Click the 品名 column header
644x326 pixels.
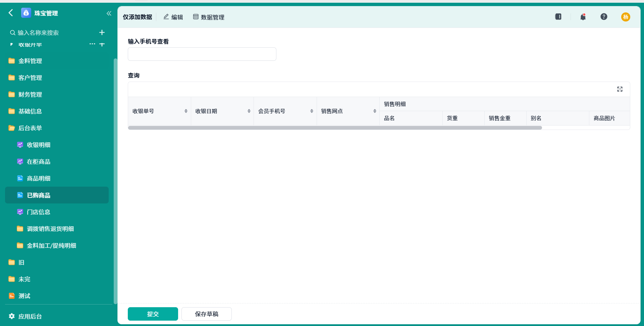click(x=411, y=118)
